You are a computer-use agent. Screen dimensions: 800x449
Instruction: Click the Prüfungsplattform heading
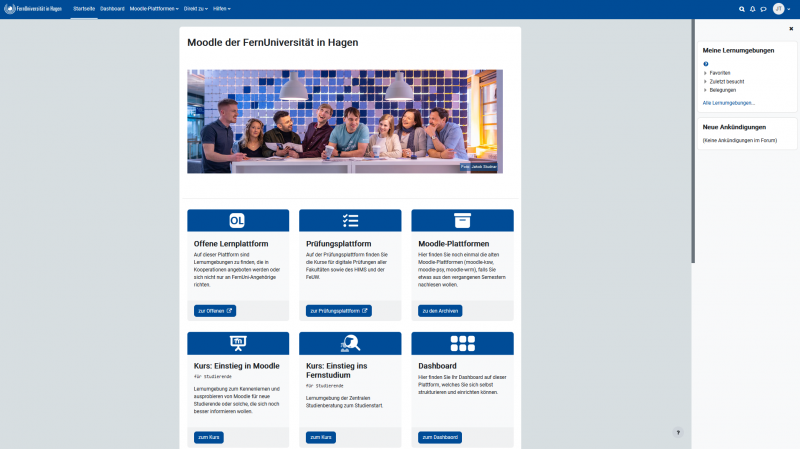(339, 244)
